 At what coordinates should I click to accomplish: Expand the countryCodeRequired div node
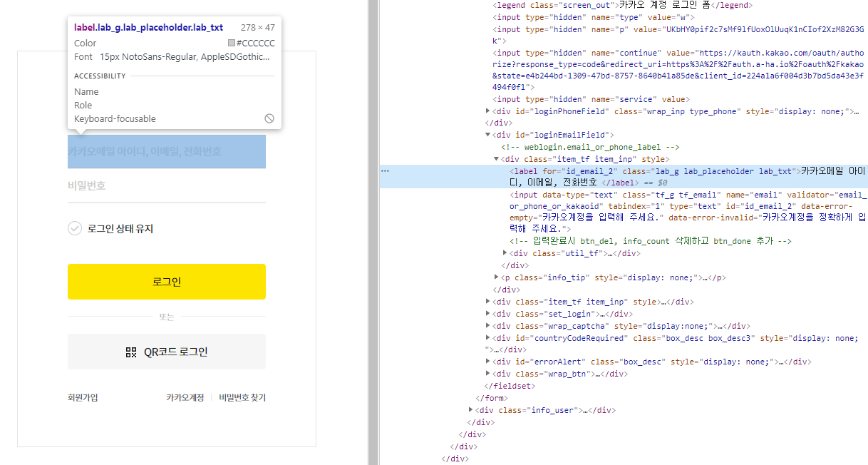[488, 338]
